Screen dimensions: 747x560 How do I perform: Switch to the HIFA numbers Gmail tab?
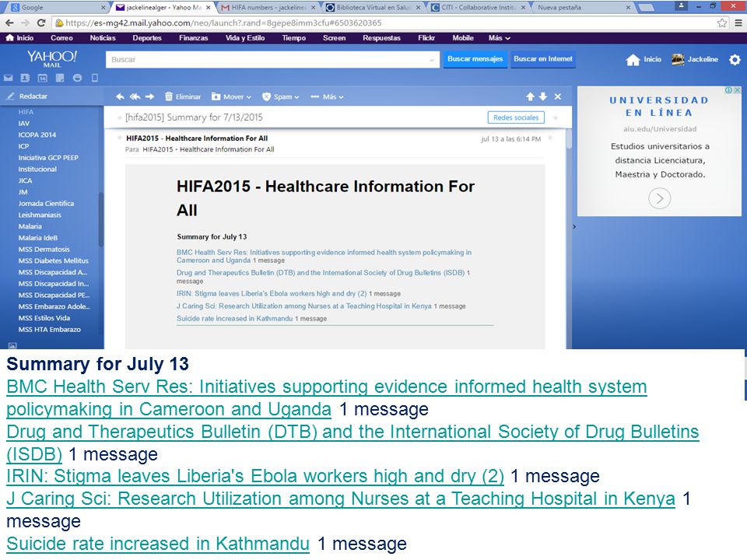click(268, 7)
